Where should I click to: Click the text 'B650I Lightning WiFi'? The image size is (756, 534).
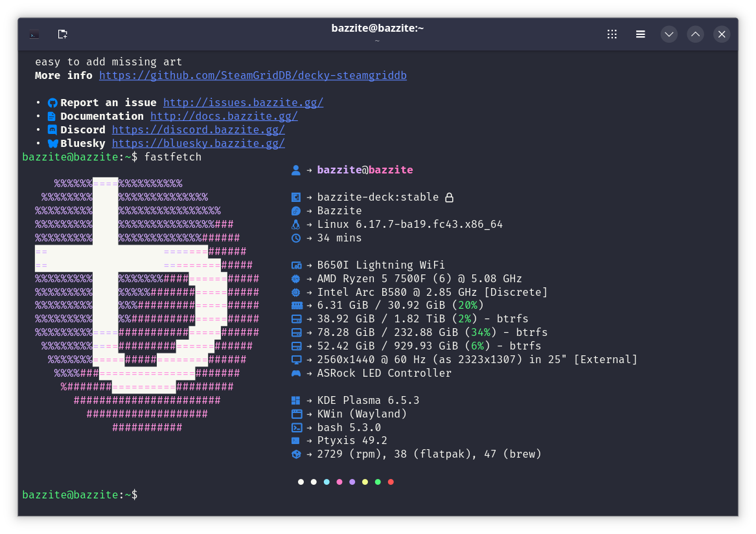tap(381, 265)
